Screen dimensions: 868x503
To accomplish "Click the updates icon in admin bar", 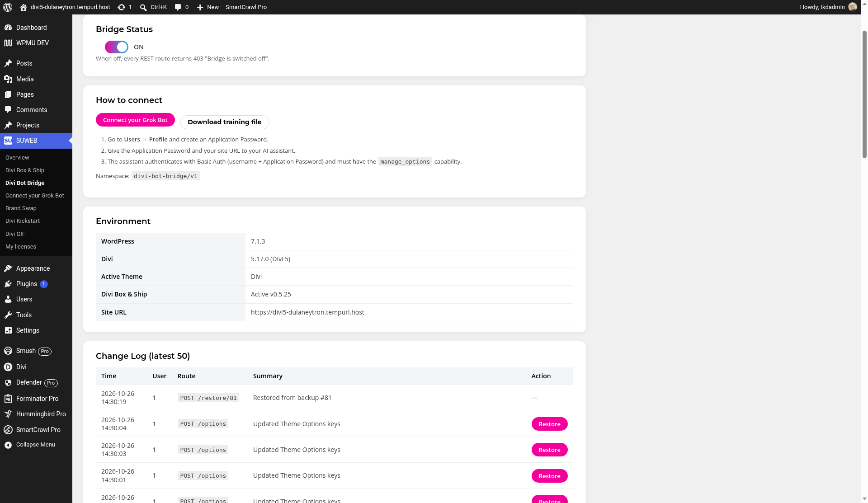I will tap(121, 7).
